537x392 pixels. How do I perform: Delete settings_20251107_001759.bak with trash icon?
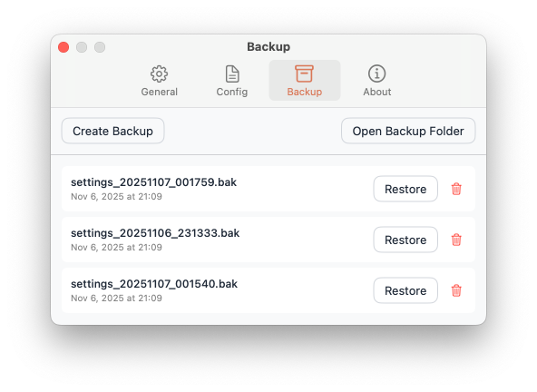click(456, 189)
